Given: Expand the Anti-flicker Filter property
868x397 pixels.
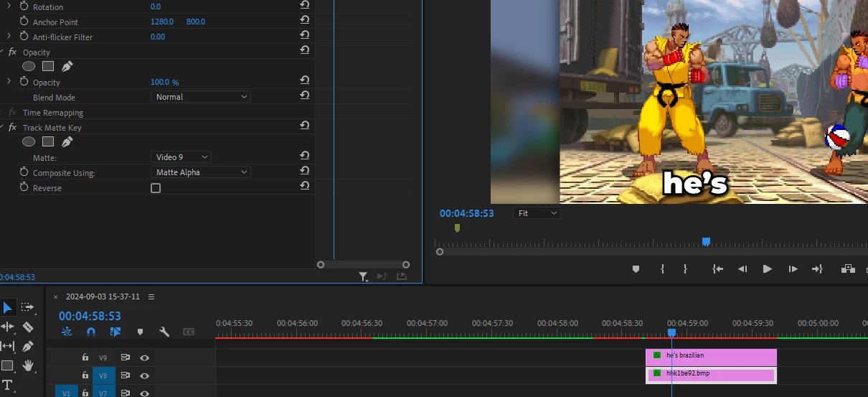Looking at the screenshot, I should point(9,37).
